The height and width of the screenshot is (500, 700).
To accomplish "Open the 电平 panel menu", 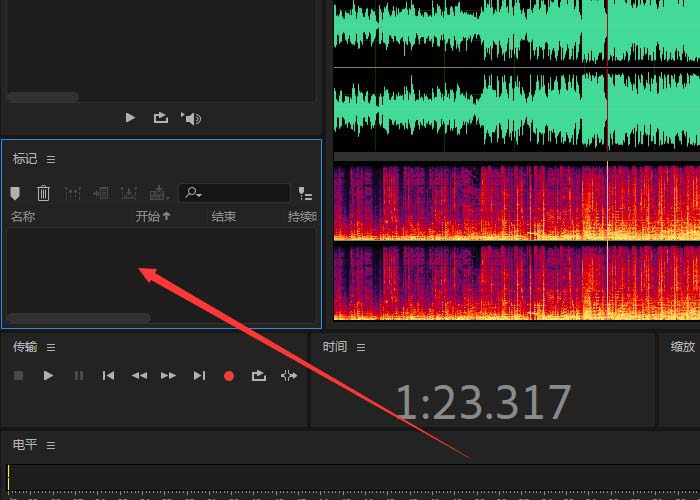I will (x=51, y=445).
